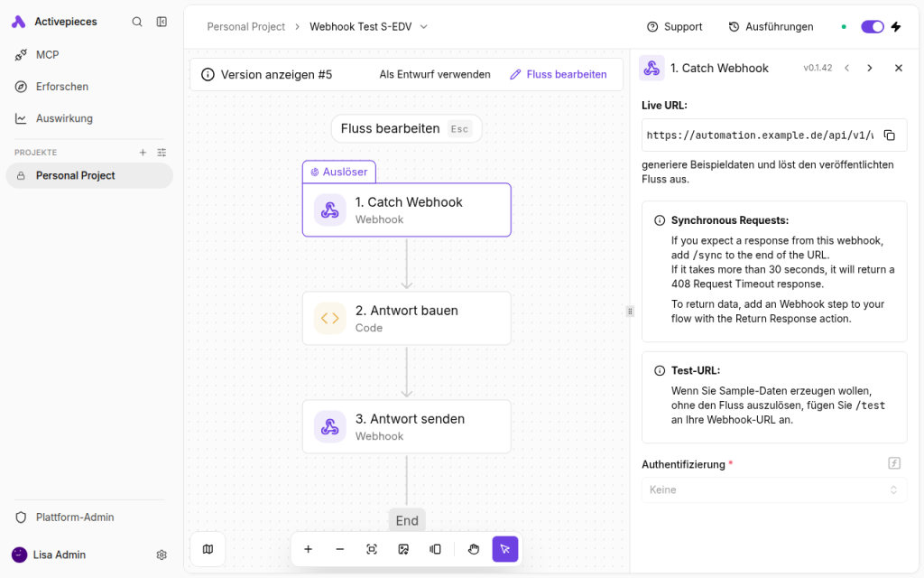Viewport: 924px width, 578px height.
Task: Open user settings gear icon
Action: tap(162, 555)
